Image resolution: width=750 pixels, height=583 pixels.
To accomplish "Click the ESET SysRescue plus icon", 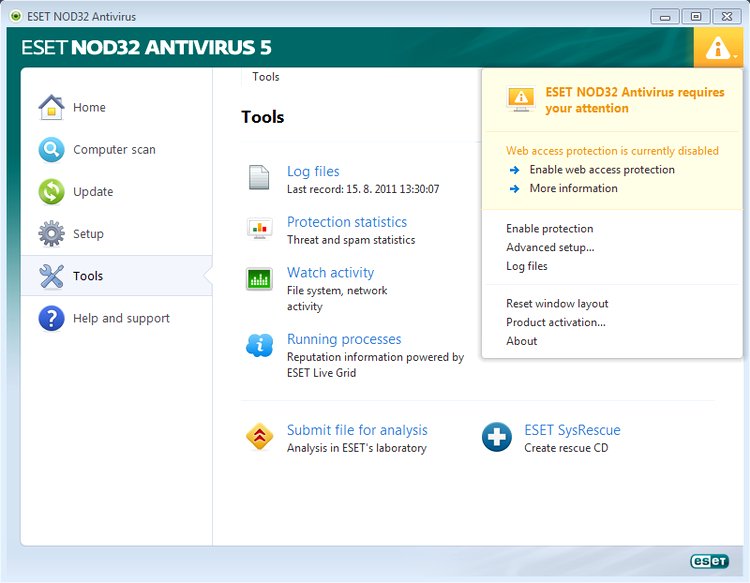I will pyautogui.click(x=497, y=437).
